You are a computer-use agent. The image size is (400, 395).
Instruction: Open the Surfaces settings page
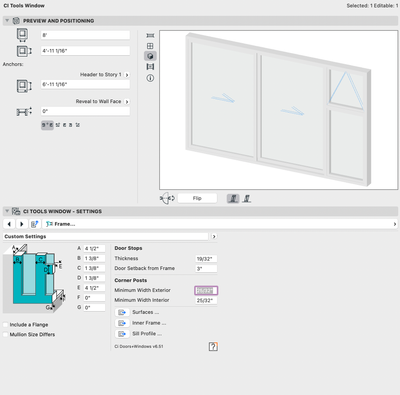point(145,312)
